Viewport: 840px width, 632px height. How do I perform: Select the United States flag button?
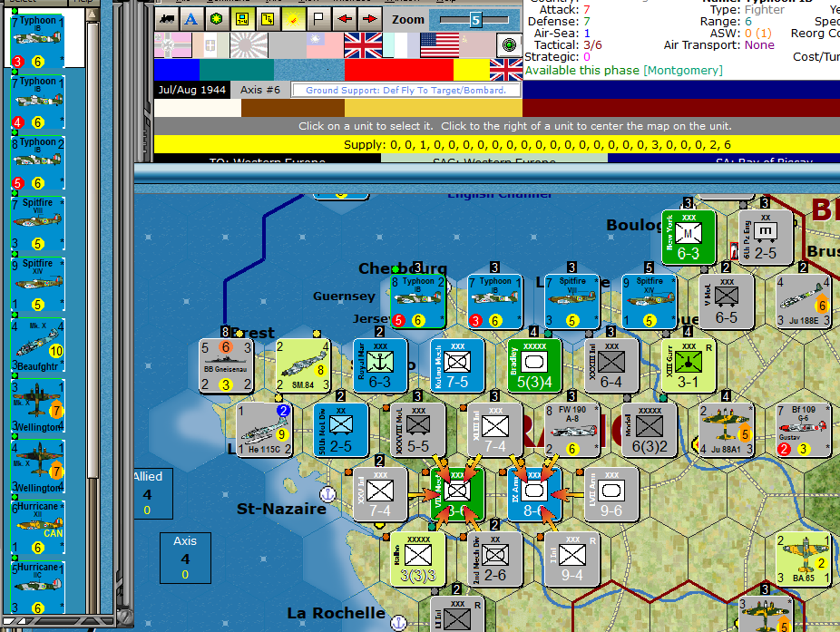click(x=439, y=45)
